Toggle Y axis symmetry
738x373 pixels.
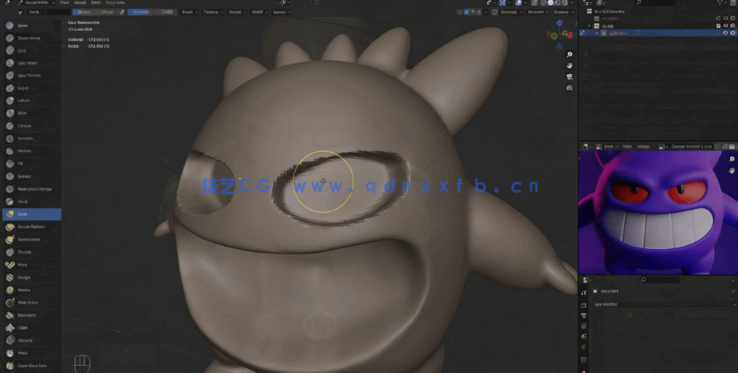pyautogui.click(x=472, y=12)
